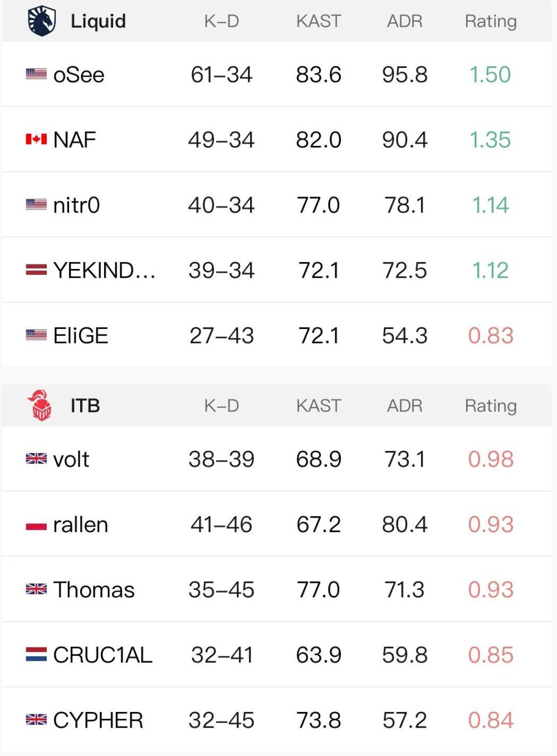This screenshot has height=756, width=557.
Task: Click the US flag next to oSee
Action: coord(36,74)
